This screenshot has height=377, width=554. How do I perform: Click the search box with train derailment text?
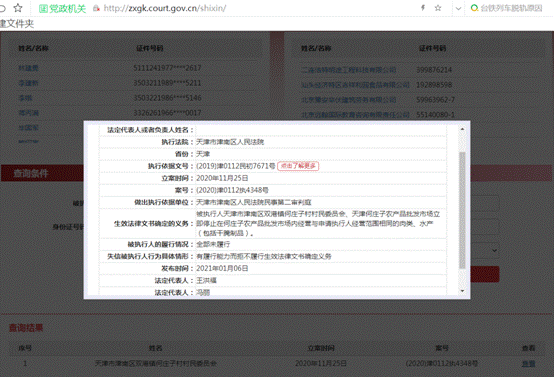click(512, 8)
